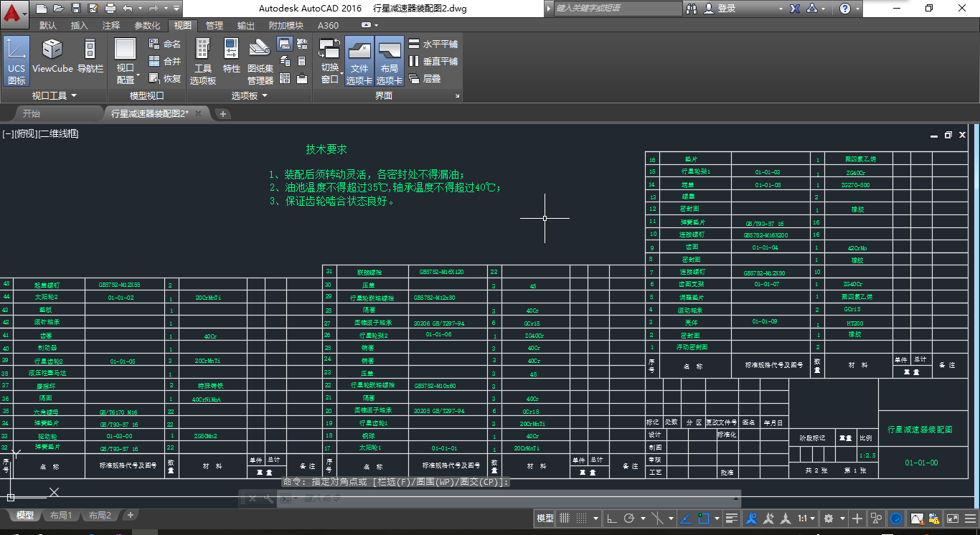Viewport: 980px width, 535px height.
Task: Open the 布局1 layout tab
Action: pos(61,516)
